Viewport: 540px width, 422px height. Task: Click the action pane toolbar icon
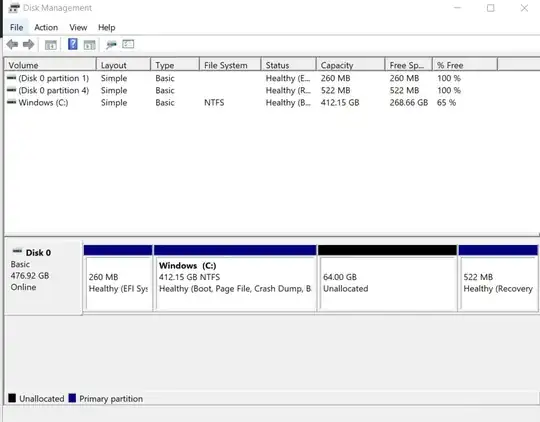click(x=90, y=45)
